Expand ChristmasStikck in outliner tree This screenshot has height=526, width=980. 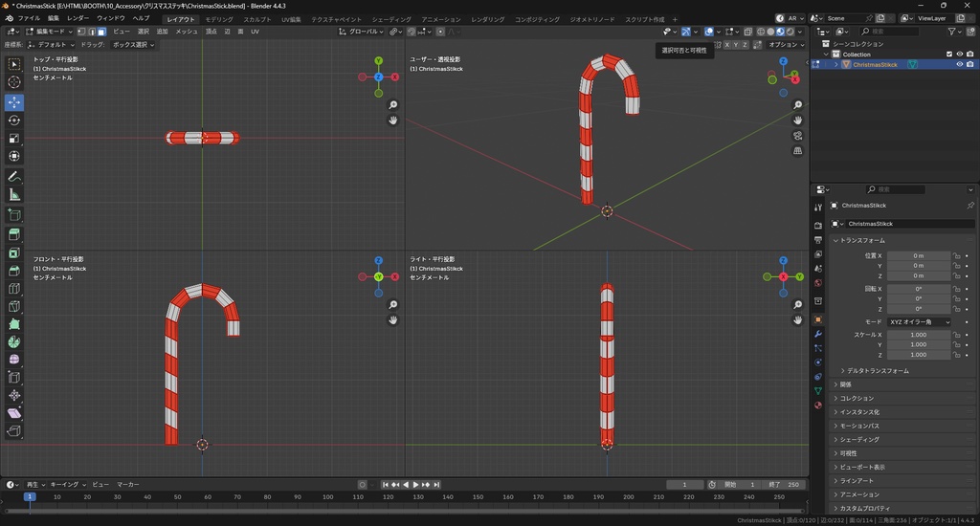click(x=836, y=64)
